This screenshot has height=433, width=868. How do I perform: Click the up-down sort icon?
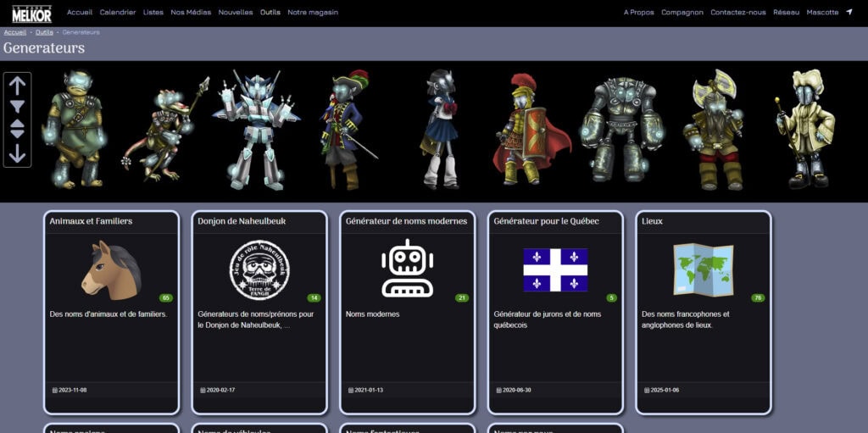click(x=17, y=129)
